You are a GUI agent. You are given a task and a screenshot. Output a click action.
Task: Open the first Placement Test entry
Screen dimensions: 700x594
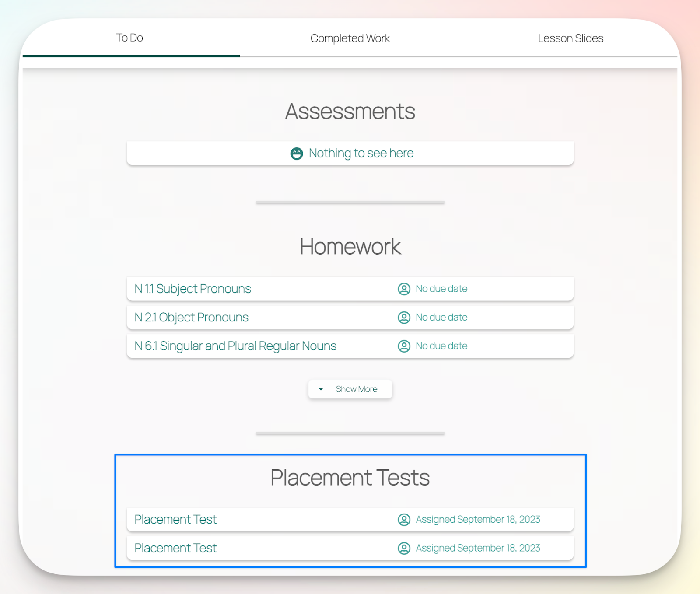[350, 519]
